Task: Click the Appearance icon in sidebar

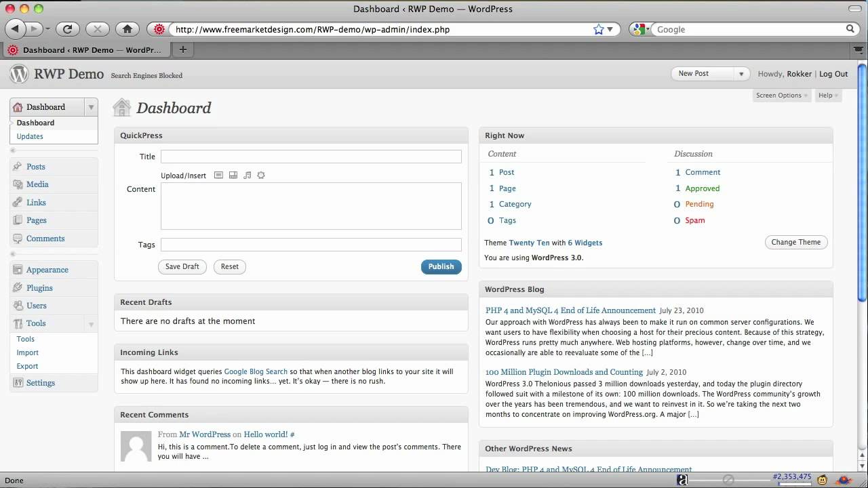Action: click(x=18, y=270)
